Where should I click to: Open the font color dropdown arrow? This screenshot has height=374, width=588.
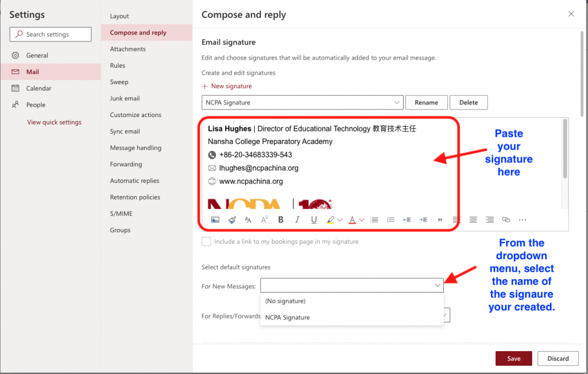pos(362,220)
